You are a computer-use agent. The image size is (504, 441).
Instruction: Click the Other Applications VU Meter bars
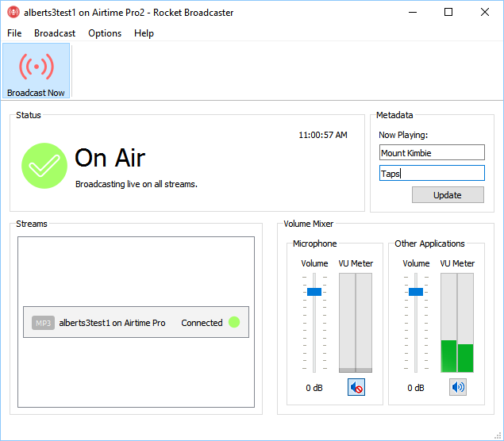[x=457, y=323]
